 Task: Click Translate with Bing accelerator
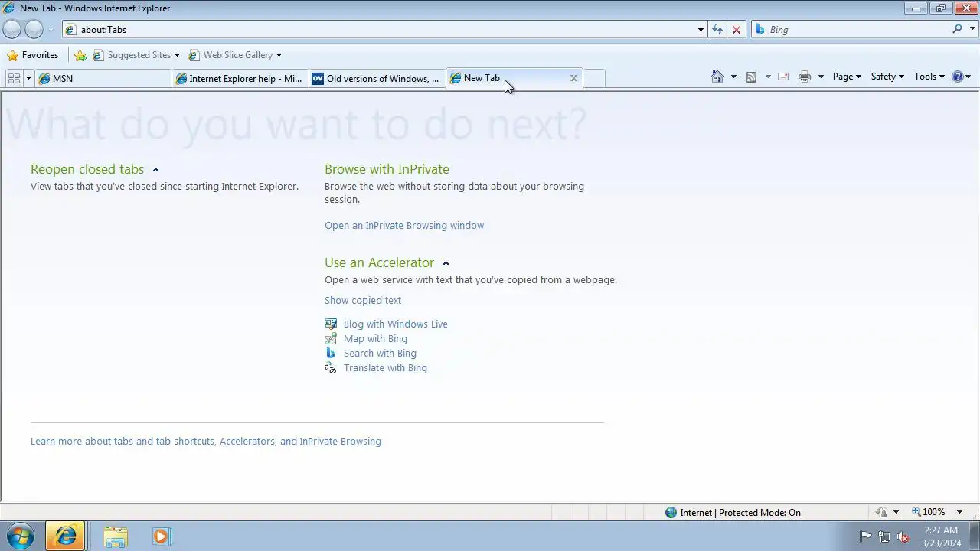coord(385,368)
